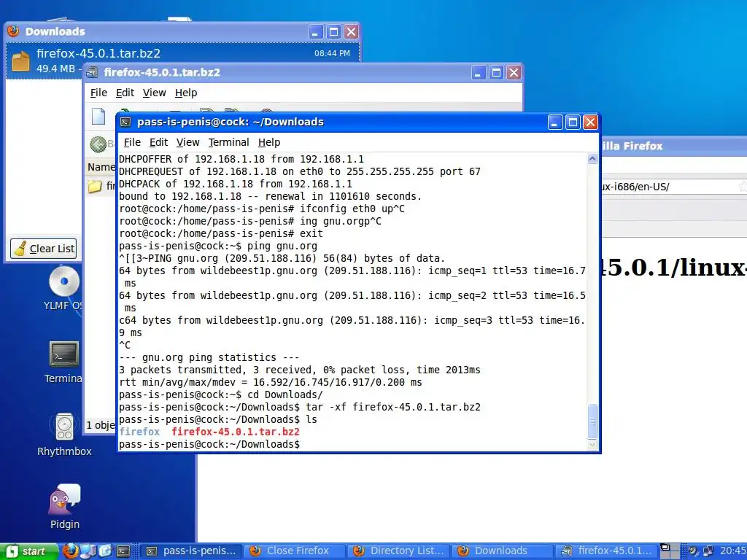Close the firefox-45.0.1.tar.bz2 archive window
Image resolution: width=747 pixels, height=560 pixels.
pyautogui.click(x=514, y=73)
